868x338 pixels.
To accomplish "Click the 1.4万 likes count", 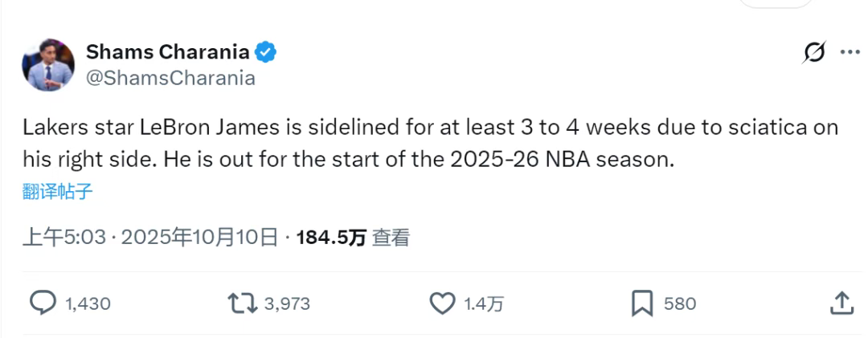I will (x=485, y=304).
